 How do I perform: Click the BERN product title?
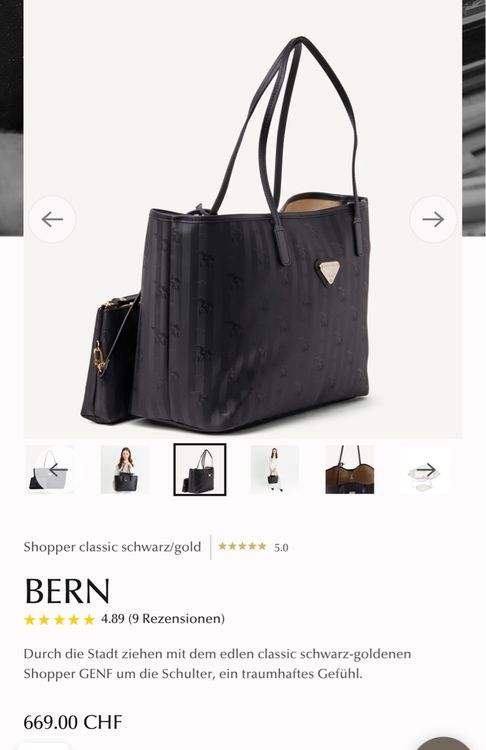tap(67, 591)
